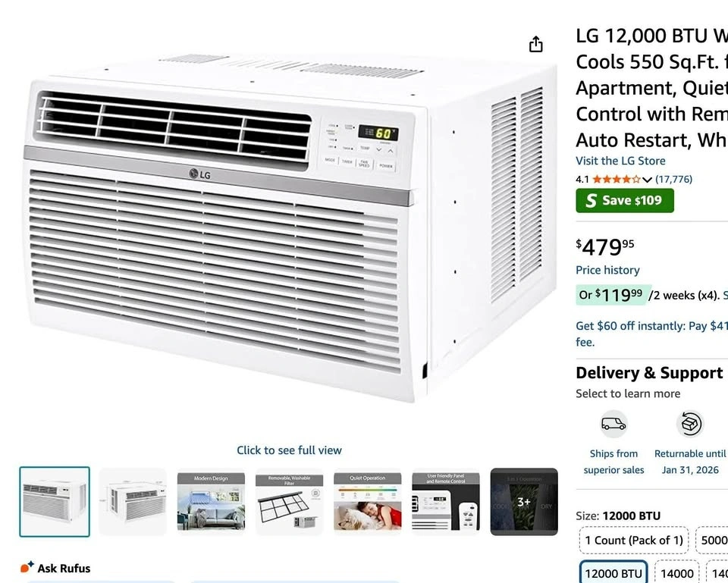Click the Save $109 coupon badge

pos(624,200)
